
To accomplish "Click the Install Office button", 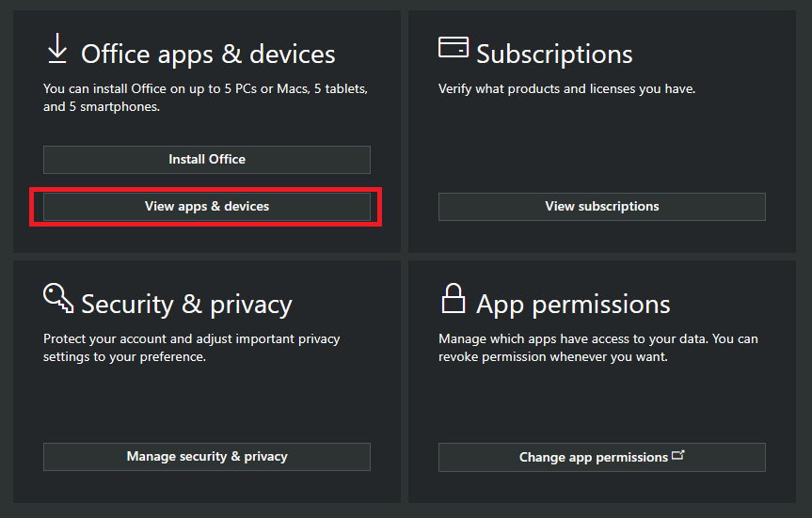I will [207, 160].
